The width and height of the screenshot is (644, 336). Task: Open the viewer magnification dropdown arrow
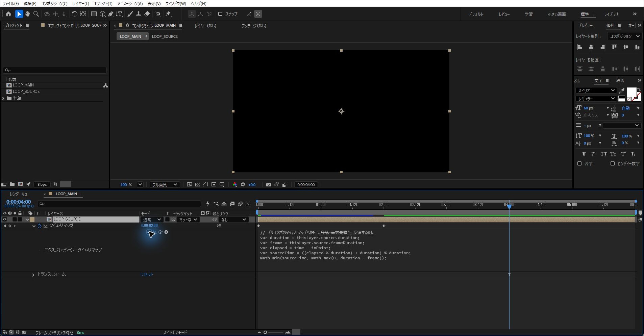[x=140, y=184]
